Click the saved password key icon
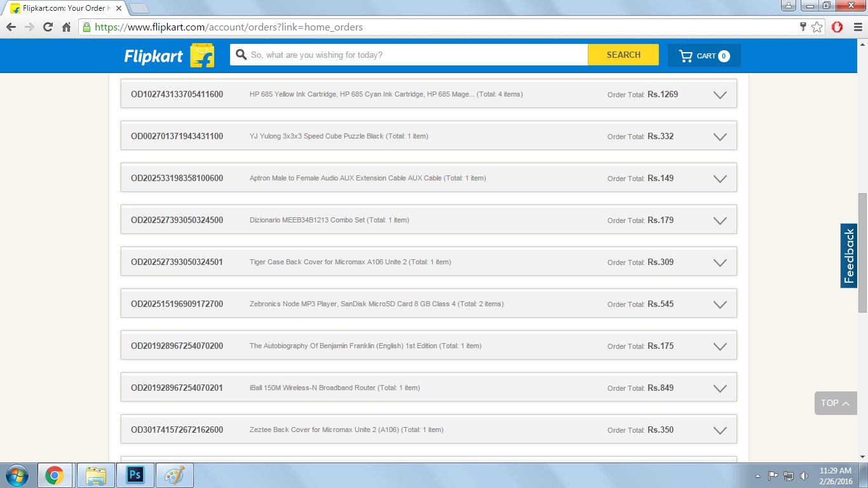The width and height of the screenshot is (868, 488). click(803, 27)
